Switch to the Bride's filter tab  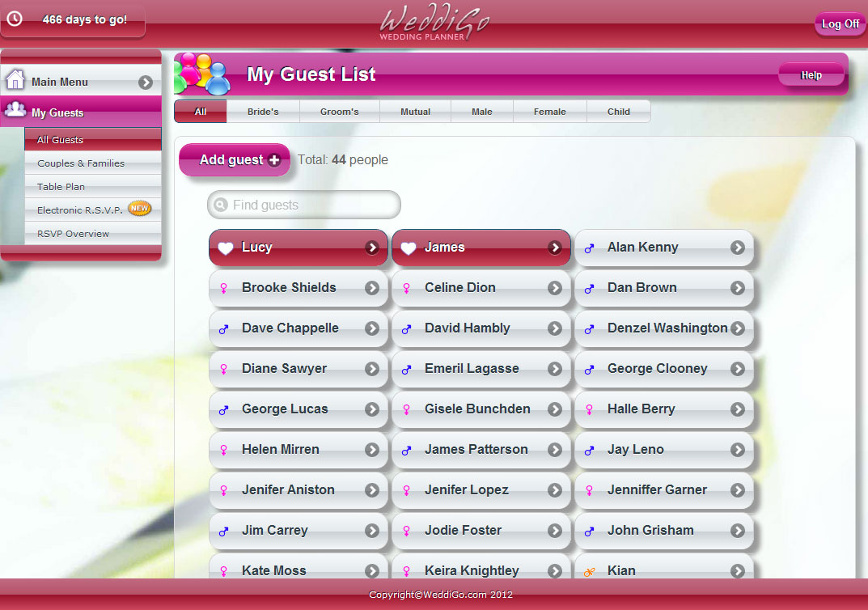tap(263, 112)
